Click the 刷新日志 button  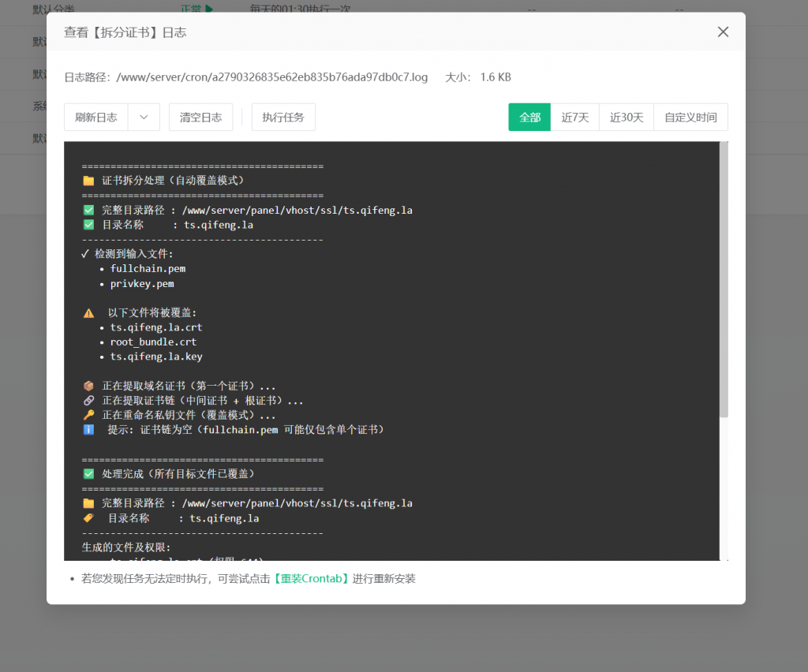click(x=95, y=118)
